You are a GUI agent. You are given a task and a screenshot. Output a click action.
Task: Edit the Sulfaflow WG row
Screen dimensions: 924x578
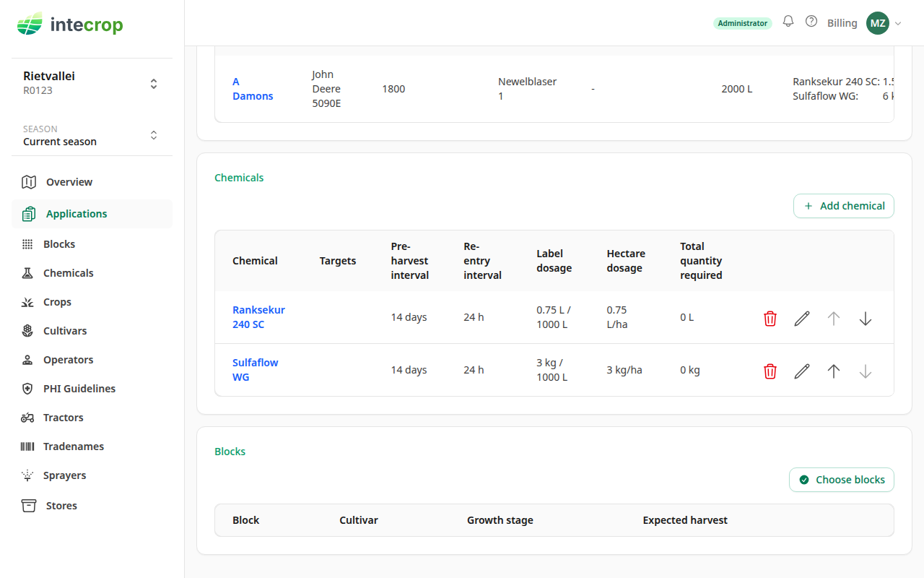pyautogui.click(x=802, y=371)
